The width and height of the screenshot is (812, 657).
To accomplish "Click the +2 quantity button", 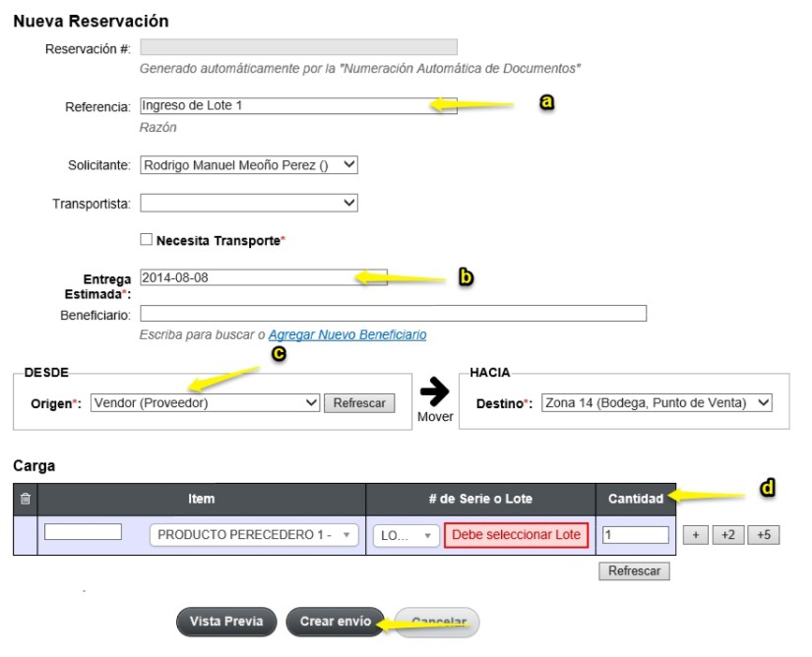I will click(727, 535).
